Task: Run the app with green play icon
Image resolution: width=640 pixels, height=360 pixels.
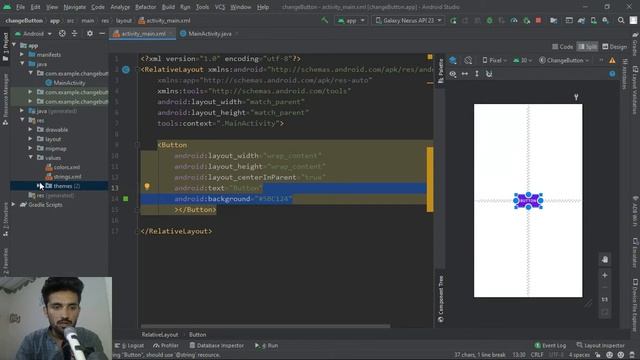Action: click(453, 20)
